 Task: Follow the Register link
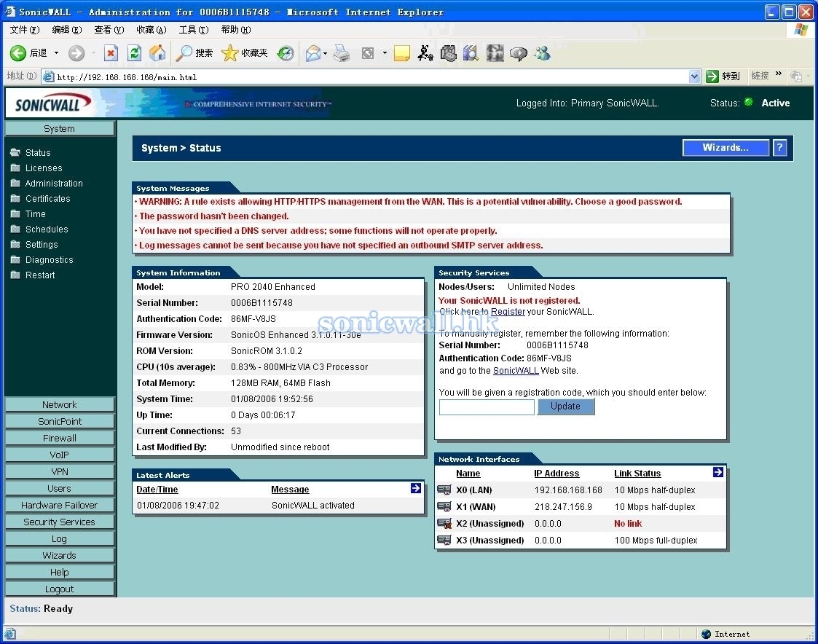click(x=508, y=312)
